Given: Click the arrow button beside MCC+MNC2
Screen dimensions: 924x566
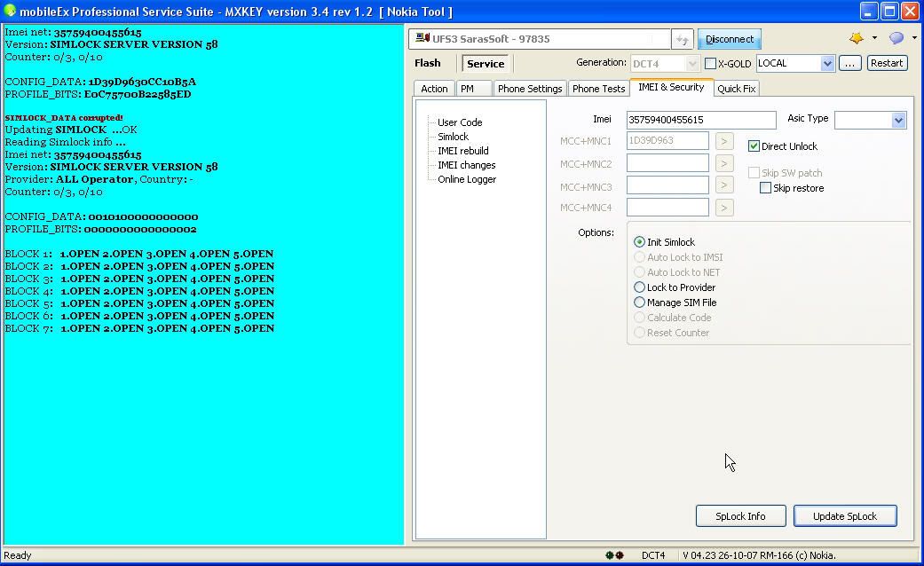Looking at the screenshot, I should pos(724,163).
